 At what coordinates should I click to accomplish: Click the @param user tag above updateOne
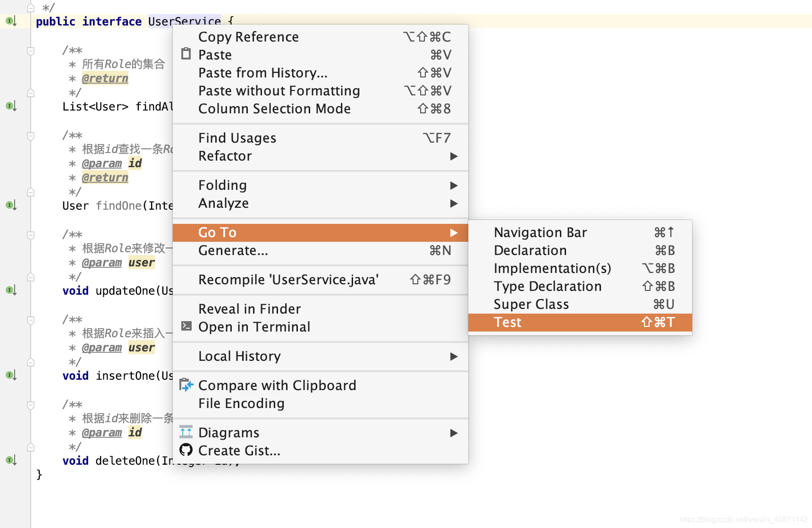(x=118, y=263)
